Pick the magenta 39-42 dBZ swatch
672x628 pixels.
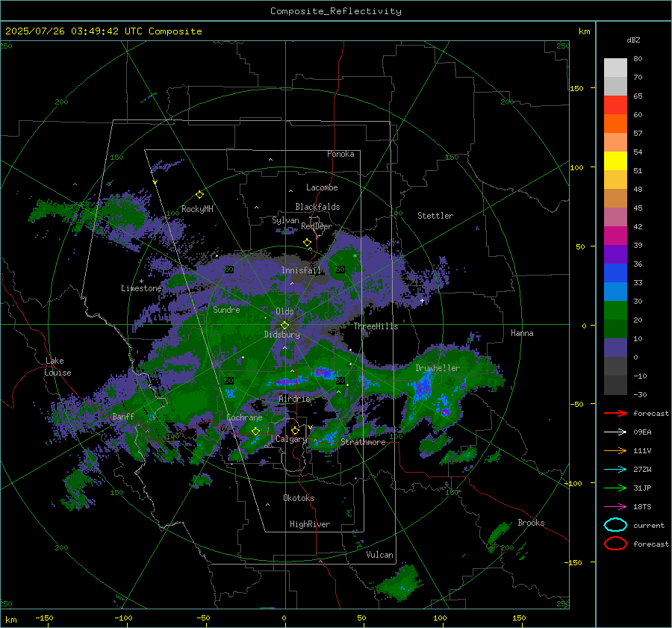(x=615, y=236)
